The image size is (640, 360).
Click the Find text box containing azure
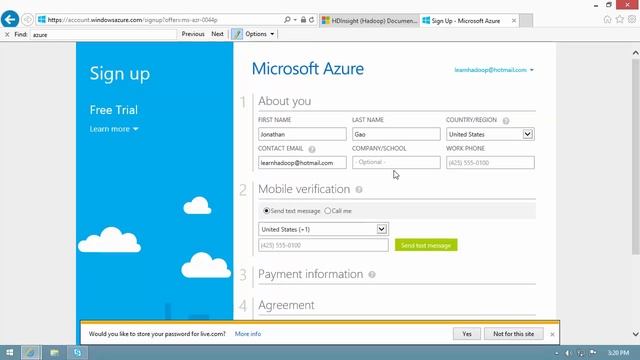point(103,35)
